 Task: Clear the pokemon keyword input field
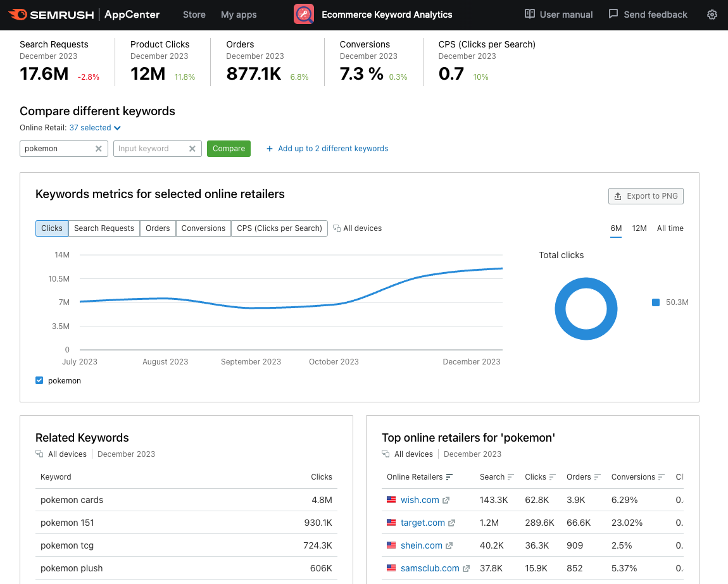click(99, 148)
